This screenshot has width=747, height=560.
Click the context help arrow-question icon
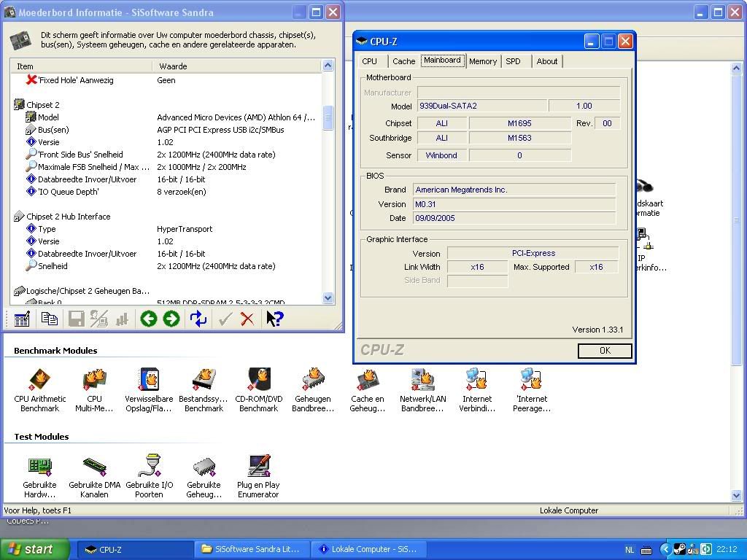[275, 319]
